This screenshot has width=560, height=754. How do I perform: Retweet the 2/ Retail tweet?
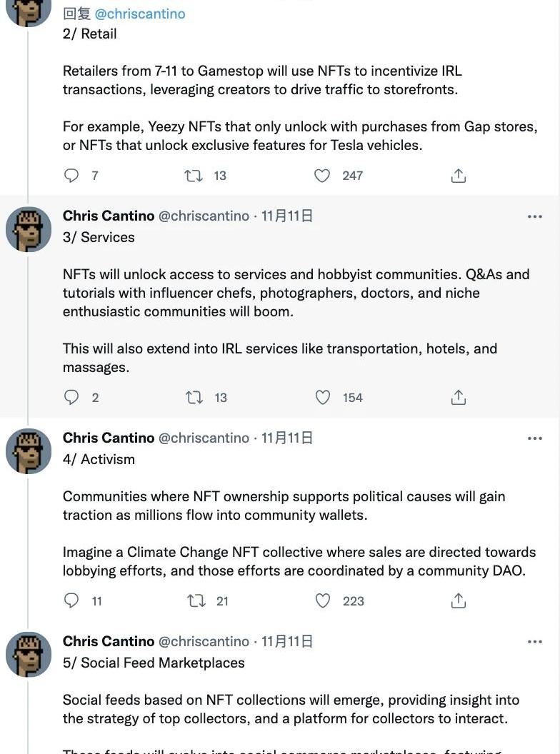194,175
